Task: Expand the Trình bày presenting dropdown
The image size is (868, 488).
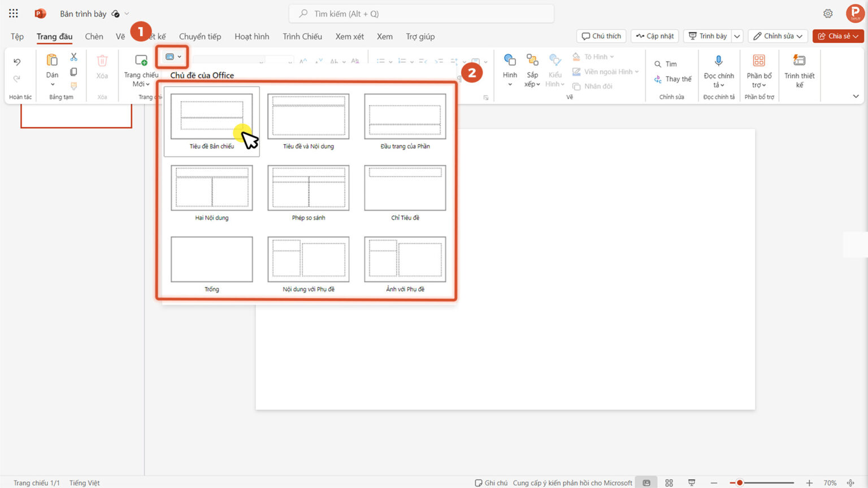Action: [x=737, y=36]
